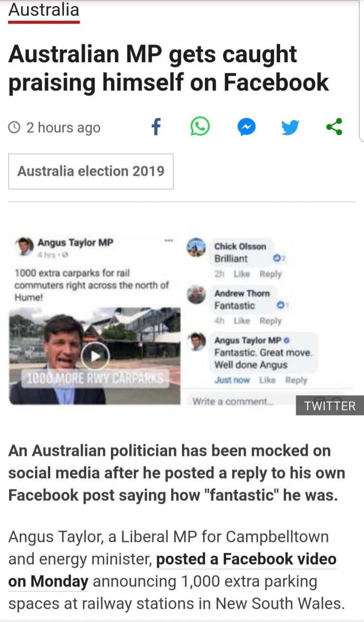The image size is (364, 622).
Task: Click Angus Taylor MP profile avatar on post
Action: (25, 246)
